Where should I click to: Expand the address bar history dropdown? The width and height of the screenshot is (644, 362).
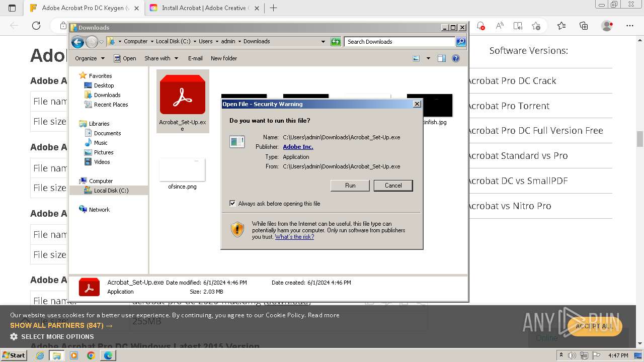pos(323,42)
